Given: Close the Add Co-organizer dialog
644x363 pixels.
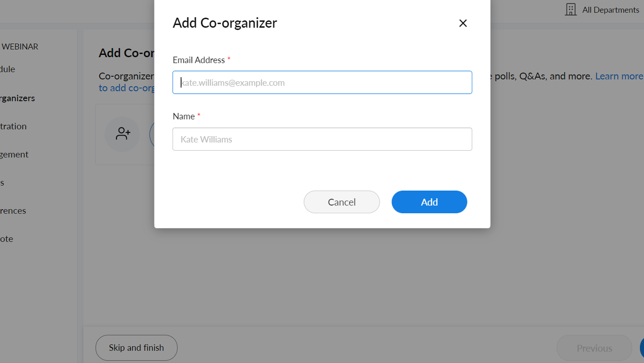Looking at the screenshot, I should (x=463, y=23).
